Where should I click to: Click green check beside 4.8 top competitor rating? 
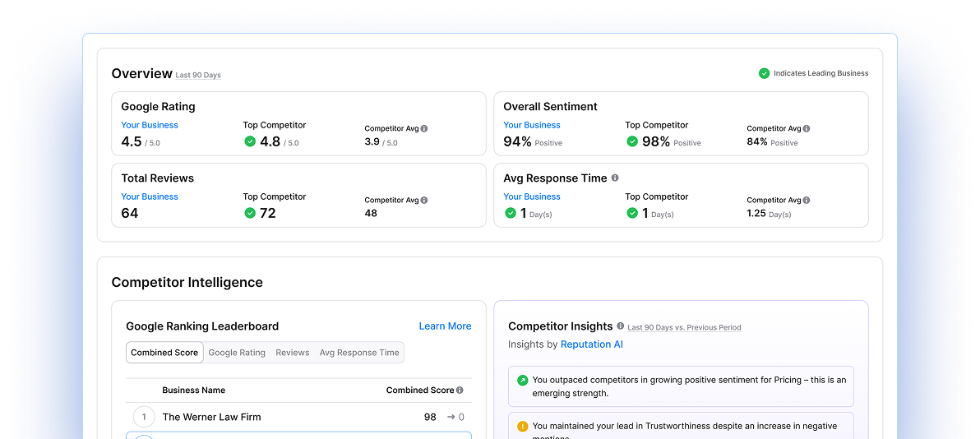tap(250, 141)
